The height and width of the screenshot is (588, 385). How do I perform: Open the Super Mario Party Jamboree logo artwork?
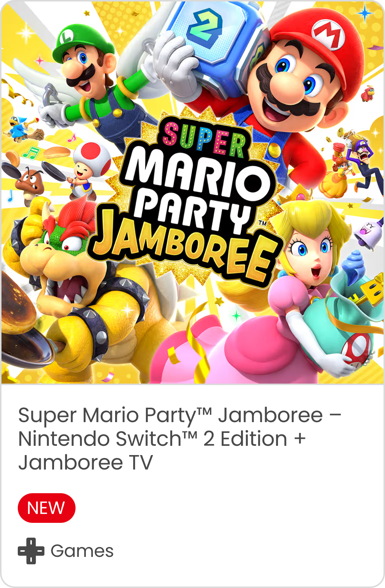pyautogui.click(x=184, y=200)
